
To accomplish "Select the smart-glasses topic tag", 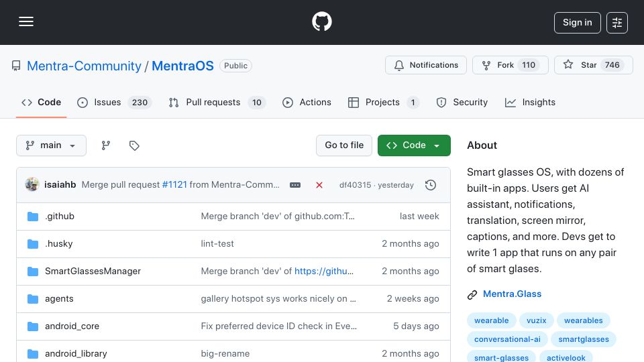I will (x=501, y=357).
